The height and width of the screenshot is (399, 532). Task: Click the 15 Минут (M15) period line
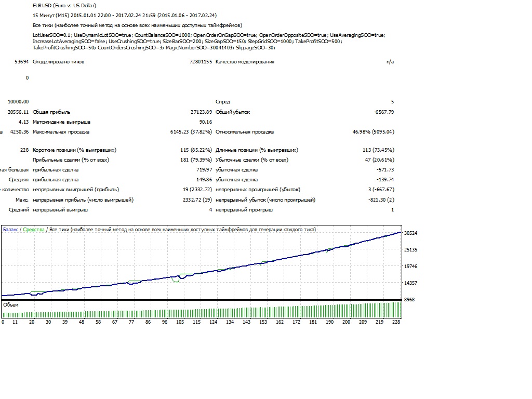click(x=125, y=15)
